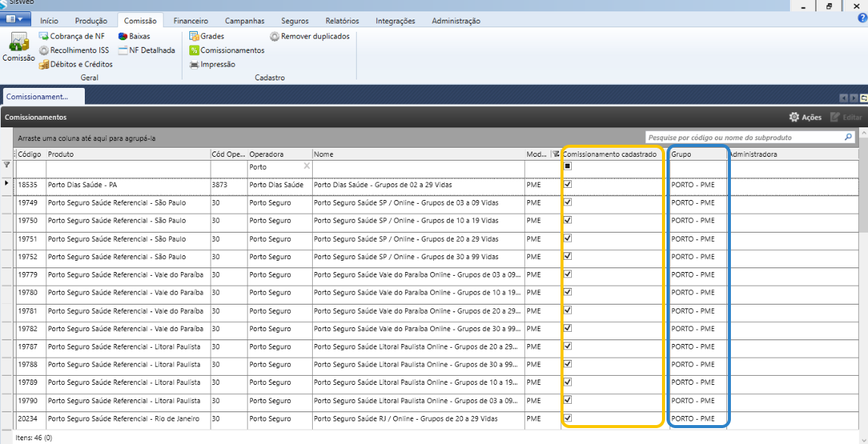Screen dimensions: 868x444
Task: Sort by the Operadora column header
Action: [x=280, y=155]
